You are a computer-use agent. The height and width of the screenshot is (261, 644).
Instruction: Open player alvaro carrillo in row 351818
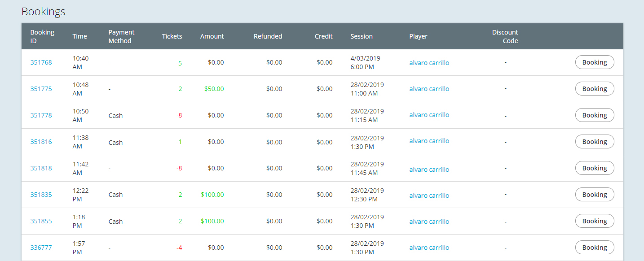(x=429, y=170)
